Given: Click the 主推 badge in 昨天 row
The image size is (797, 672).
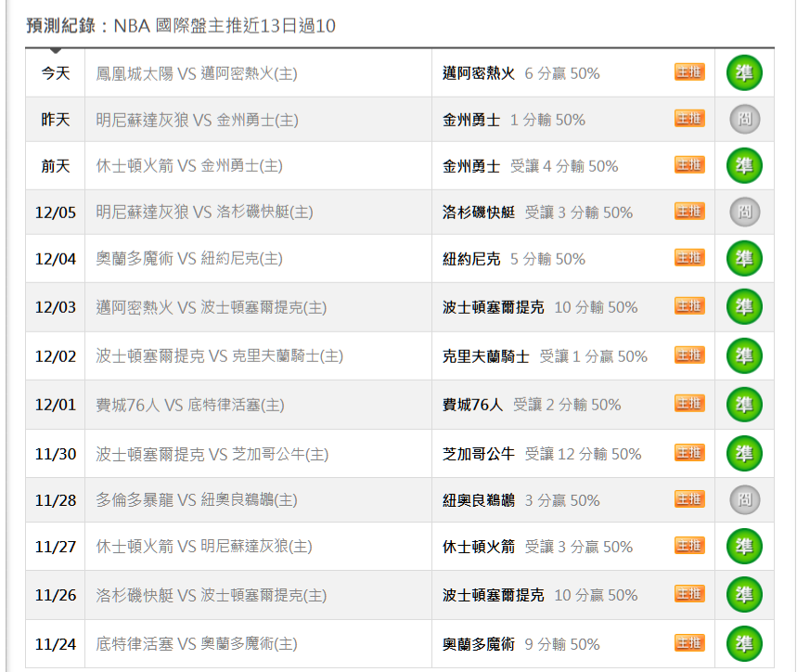Looking at the screenshot, I should [689, 119].
